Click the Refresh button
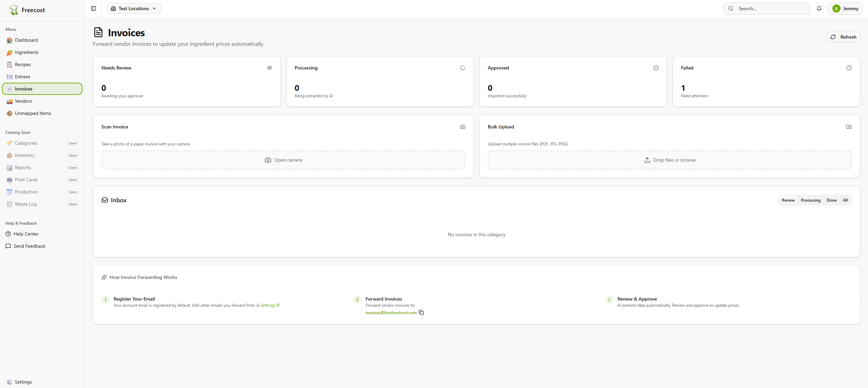868x388 pixels. pos(843,37)
